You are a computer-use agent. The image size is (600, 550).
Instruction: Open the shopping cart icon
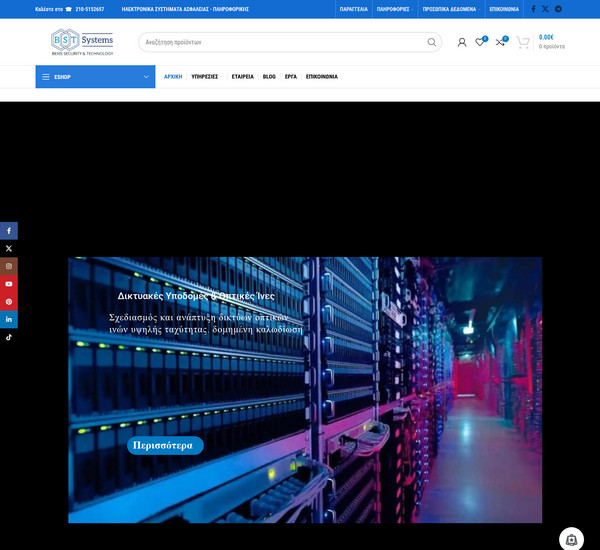pos(523,42)
